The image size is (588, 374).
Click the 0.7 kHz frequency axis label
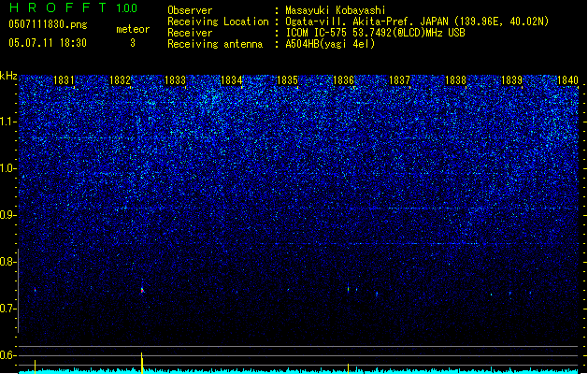(8, 309)
